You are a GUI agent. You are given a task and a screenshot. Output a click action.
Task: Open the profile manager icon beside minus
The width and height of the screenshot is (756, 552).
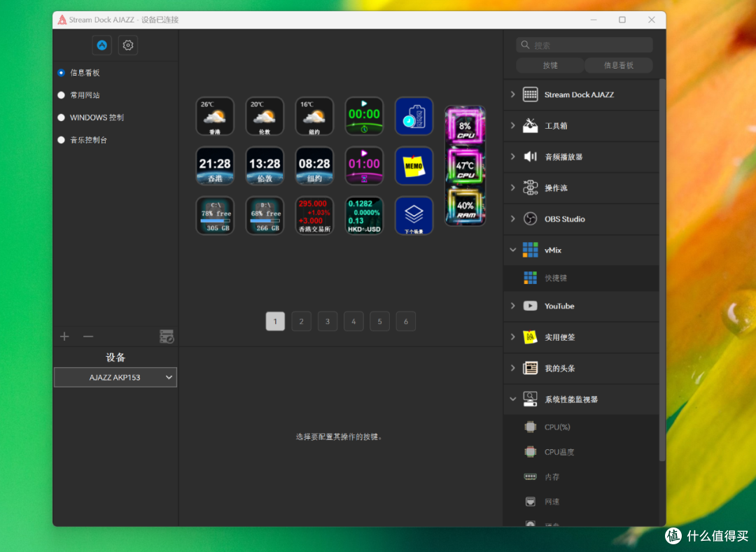(x=167, y=337)
